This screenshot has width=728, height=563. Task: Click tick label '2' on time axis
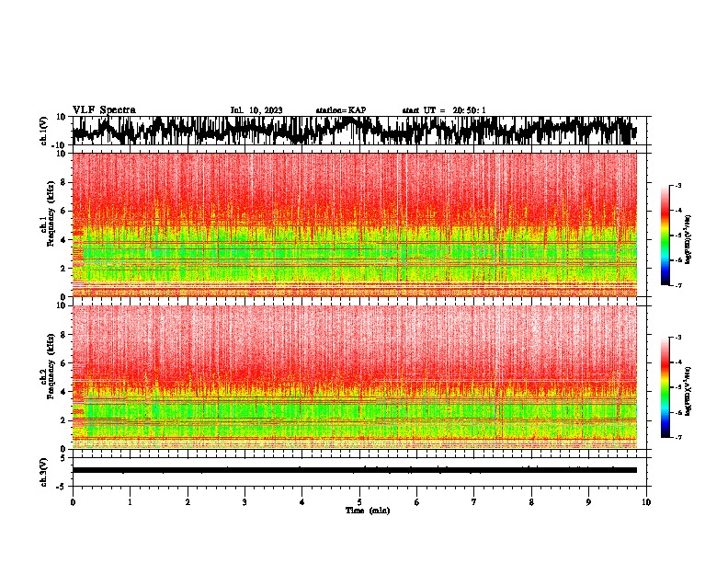coord(188,502)
